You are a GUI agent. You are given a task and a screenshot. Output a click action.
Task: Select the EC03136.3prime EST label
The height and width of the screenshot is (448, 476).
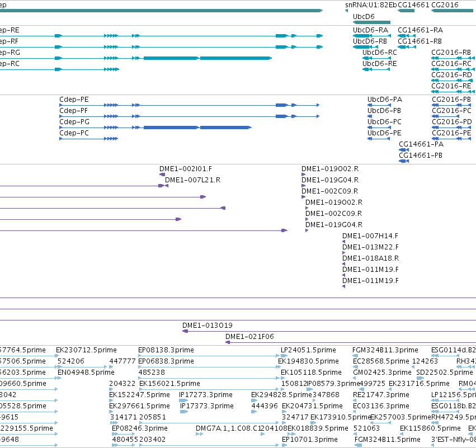click(x=381, y=407)
